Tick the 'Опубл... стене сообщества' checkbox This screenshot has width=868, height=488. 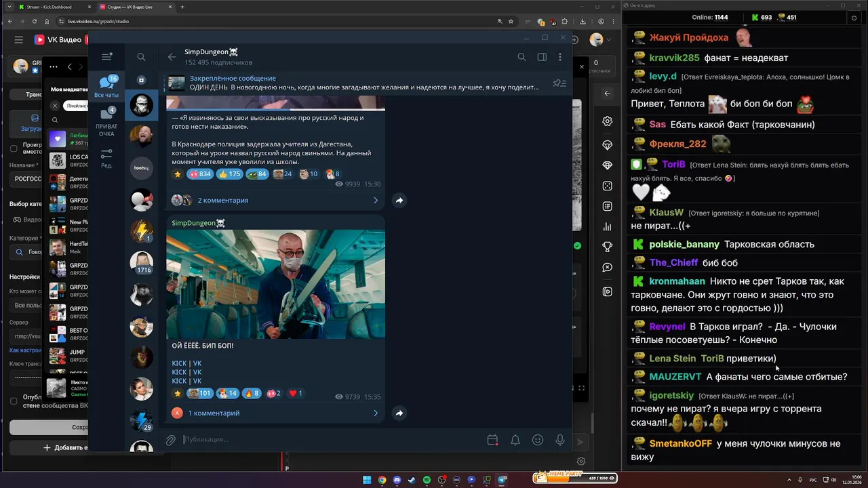coord(14,401)
